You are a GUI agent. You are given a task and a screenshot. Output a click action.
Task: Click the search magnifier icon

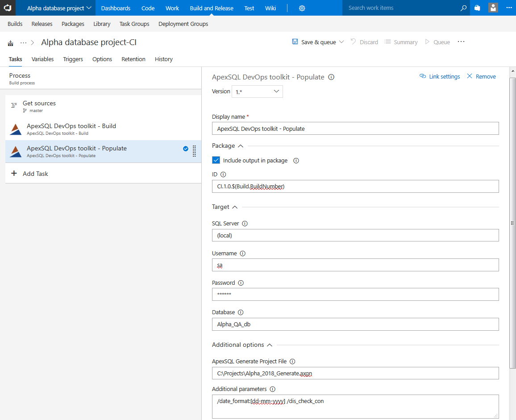point(463,8)
